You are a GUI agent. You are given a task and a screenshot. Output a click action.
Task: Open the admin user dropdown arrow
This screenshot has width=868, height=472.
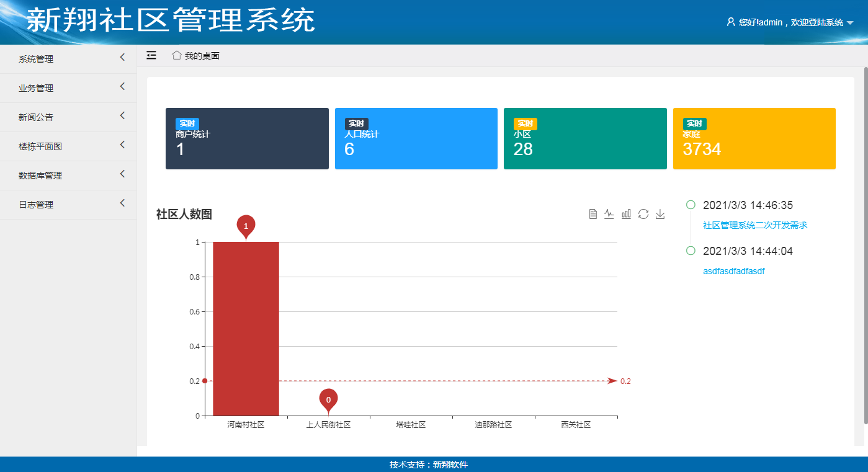850,23
